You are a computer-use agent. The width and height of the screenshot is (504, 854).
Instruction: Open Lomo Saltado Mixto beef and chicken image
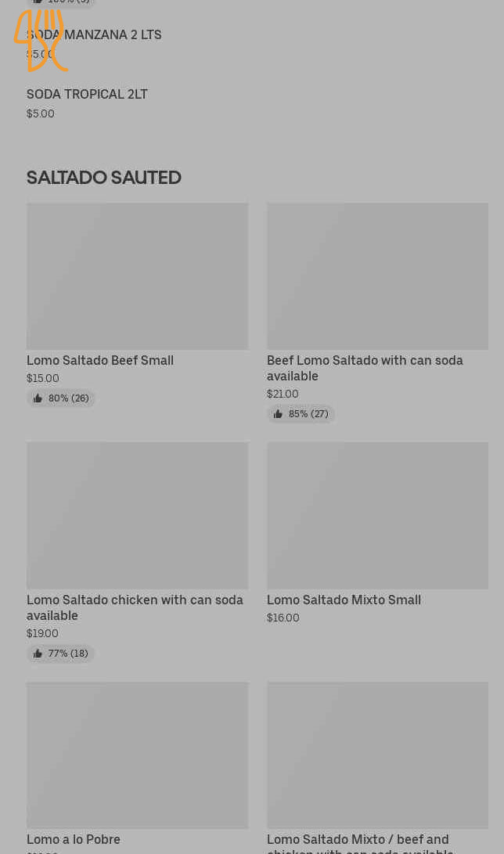[377, 755]
